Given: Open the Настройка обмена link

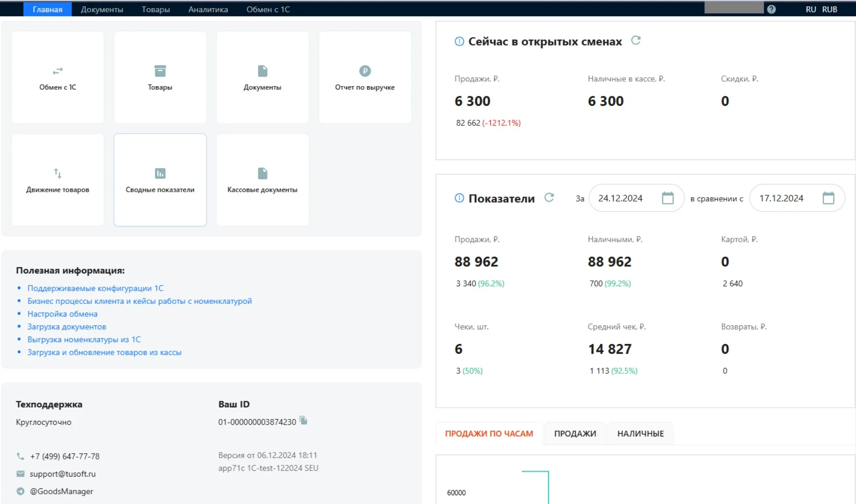Looking at the screenshot, I should (62, 314).
